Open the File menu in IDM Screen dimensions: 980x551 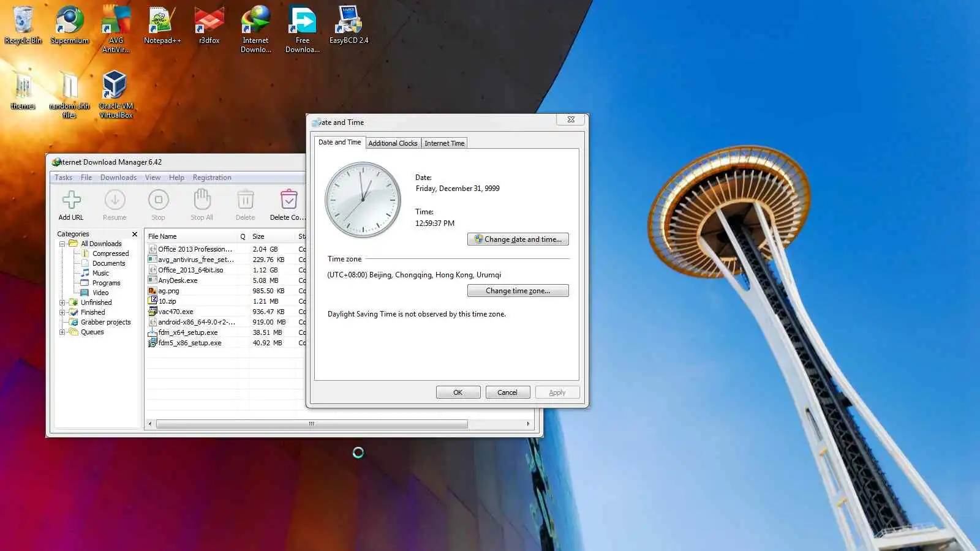pyautogui.click(x=86, y=178)
